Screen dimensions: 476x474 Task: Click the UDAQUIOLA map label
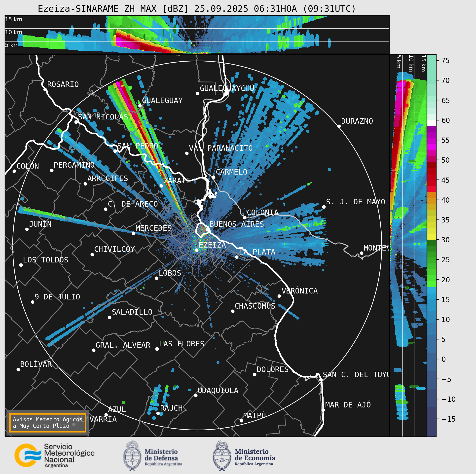[x=218, y=390]
